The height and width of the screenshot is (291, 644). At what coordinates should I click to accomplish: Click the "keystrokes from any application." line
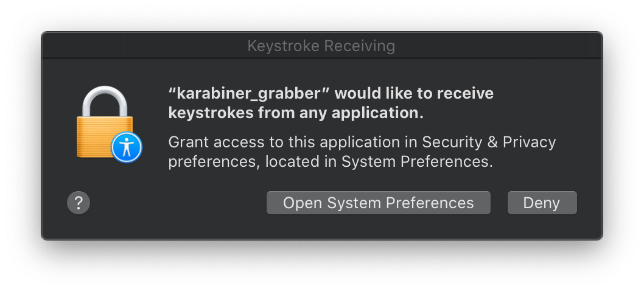pyautogui.click(x=296, y=113)
